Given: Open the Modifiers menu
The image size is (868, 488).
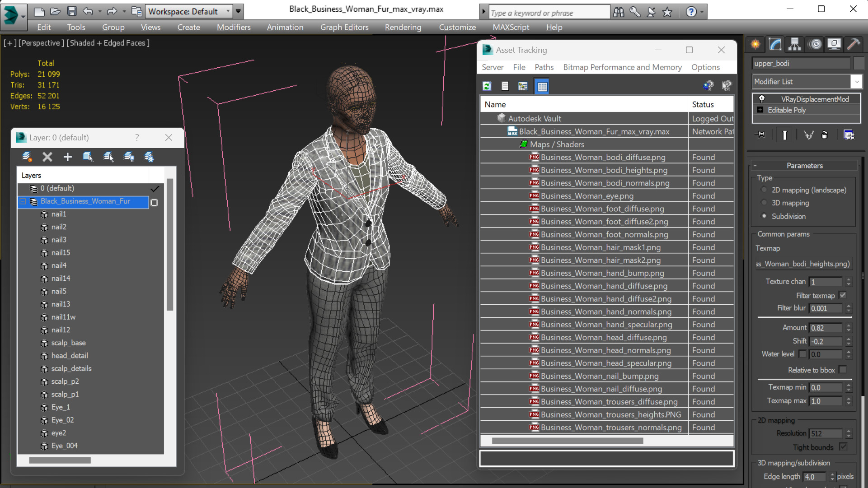Looking at the screenshot, I should click(x=234, y=28).
